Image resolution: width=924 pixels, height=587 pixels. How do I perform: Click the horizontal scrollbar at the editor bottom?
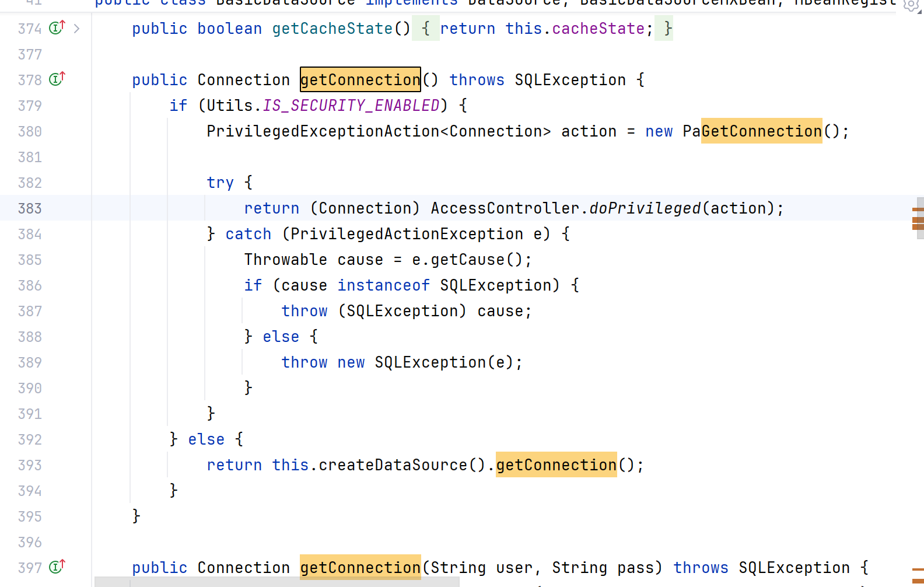tap(277, 582)
